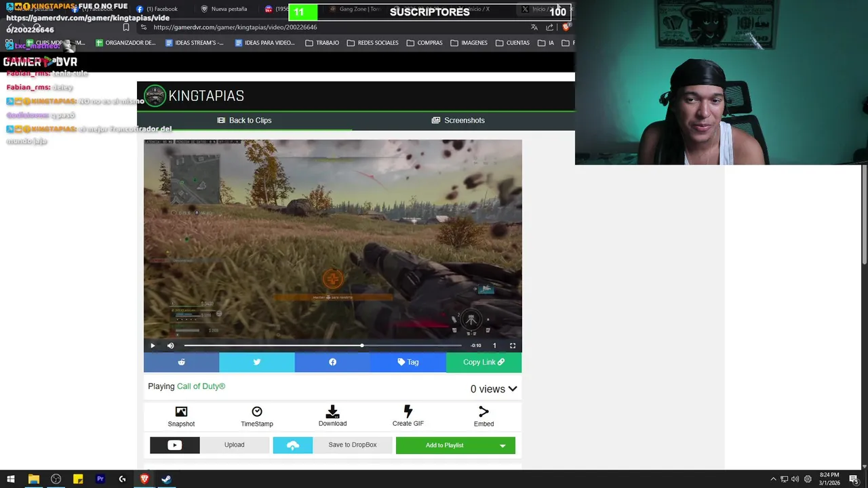Click the Add to Playlist button
This screenshot has width=868, height=488.
pyautogui.click(x=444, y=445)
